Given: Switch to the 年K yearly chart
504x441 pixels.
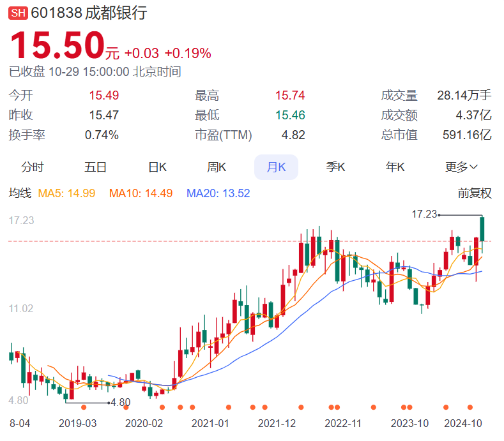Looking at the screenshot, I should [395, 167].
